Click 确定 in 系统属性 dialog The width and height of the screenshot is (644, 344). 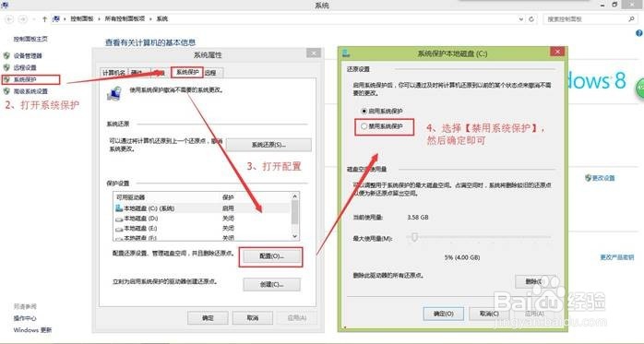pyautogui.click(x=208, y=318)
